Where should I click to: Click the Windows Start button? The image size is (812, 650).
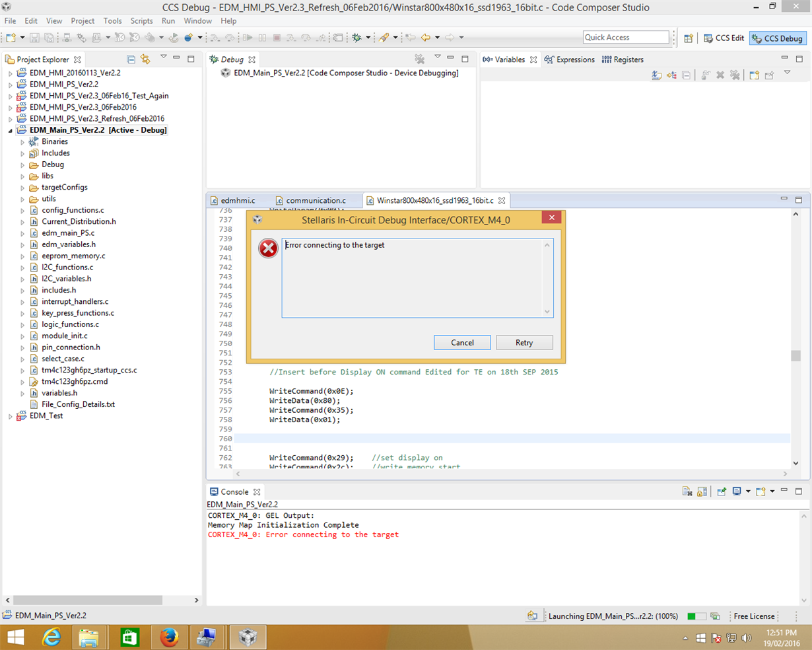[15, 637]
